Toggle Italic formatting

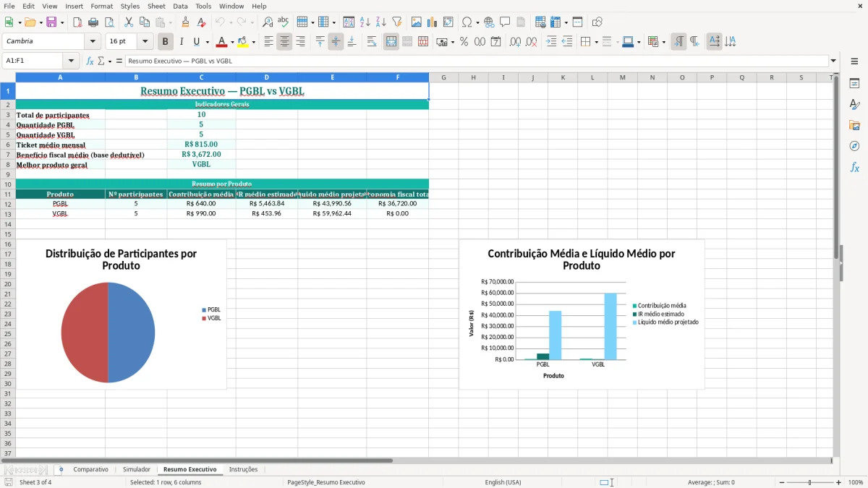(182, 42)
